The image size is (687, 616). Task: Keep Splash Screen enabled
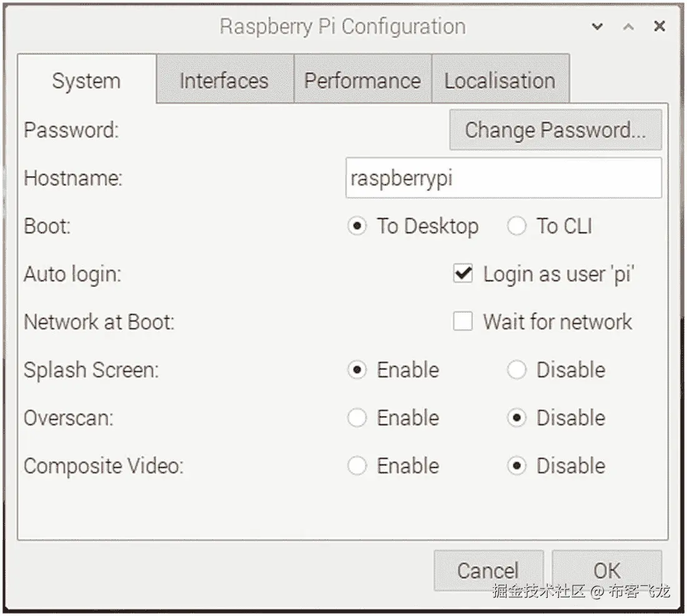pyautogui.click(x=357, y=369)
